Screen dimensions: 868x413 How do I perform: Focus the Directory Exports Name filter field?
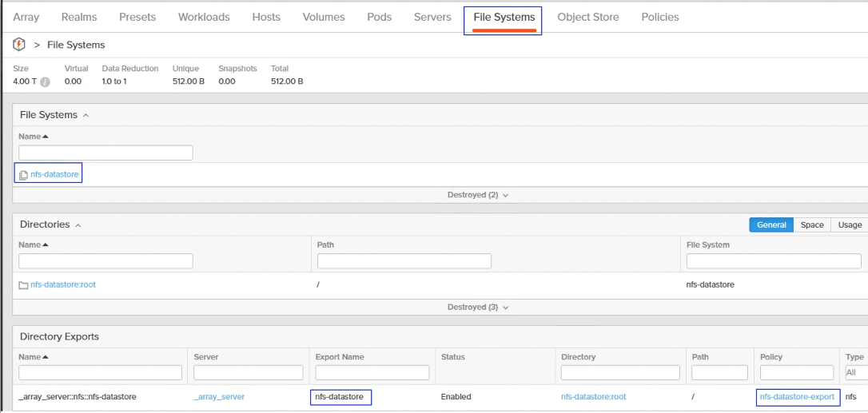pyautogui.click(x=100, y=372)
